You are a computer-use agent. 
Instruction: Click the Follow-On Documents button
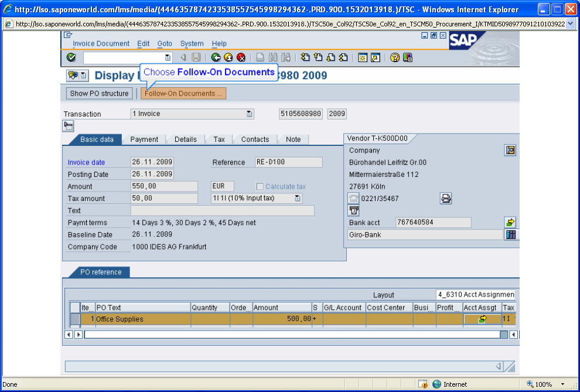[x=183, y=93]
